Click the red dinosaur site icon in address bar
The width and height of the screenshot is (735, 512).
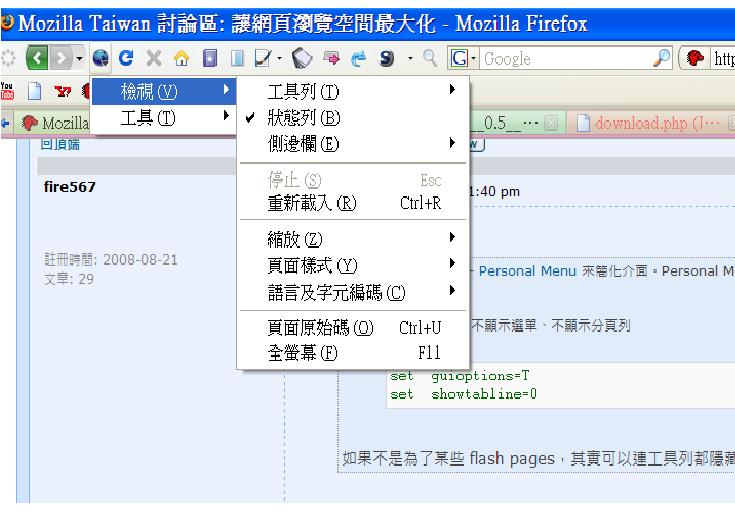coord(695,59)
